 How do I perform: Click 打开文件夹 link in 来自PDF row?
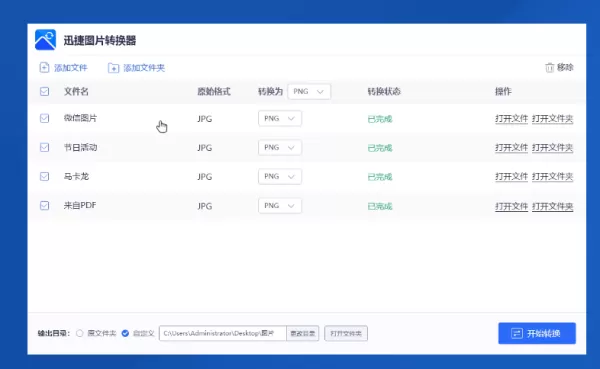553,206
